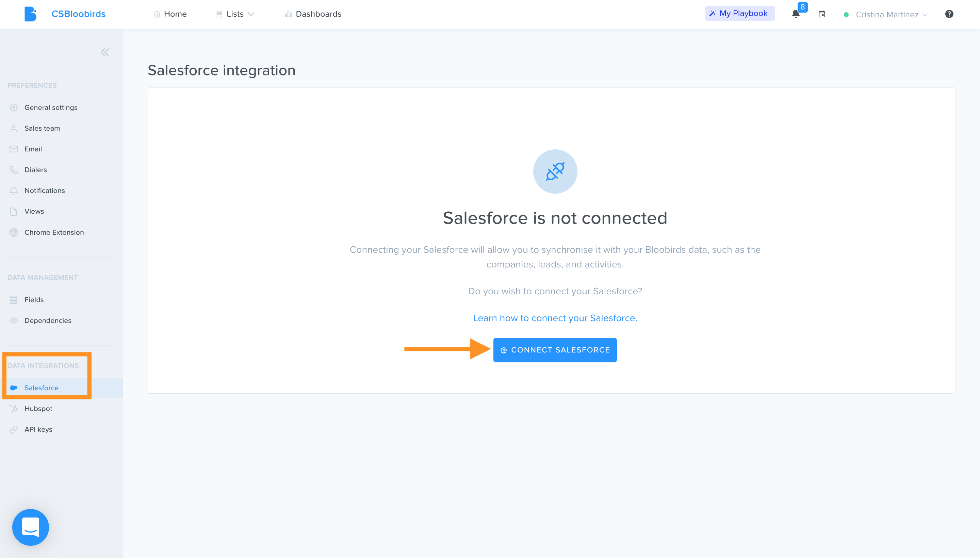Click the Fields data management item

click(x=34, y=299)
